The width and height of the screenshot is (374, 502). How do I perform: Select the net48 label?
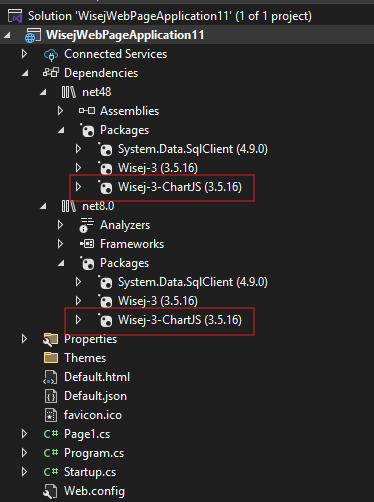(x=97, y=92)
